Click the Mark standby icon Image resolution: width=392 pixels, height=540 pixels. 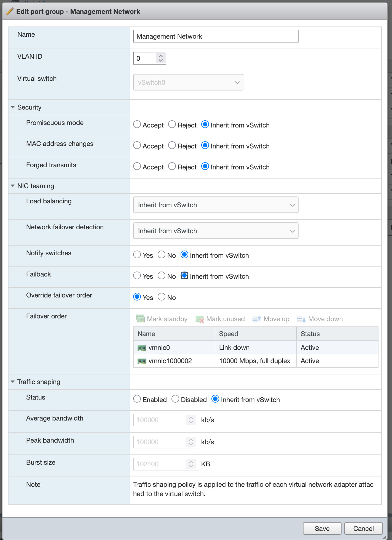point(140,319)
